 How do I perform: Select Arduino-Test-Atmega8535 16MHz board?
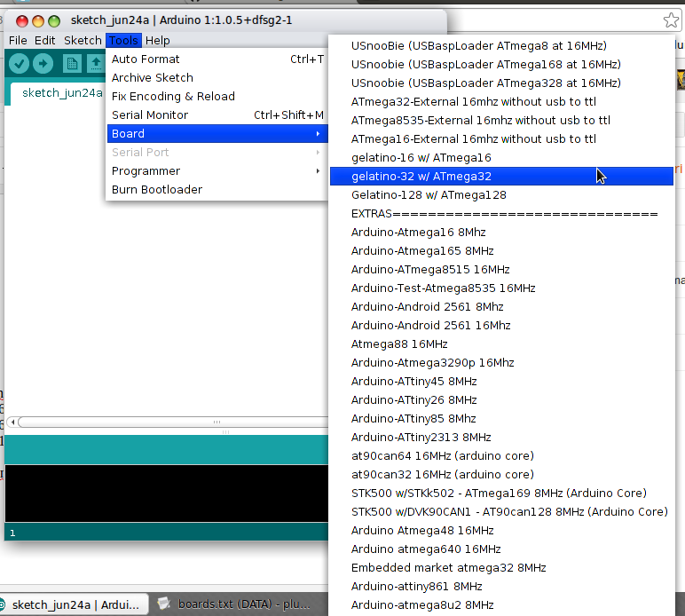point(501,288)
